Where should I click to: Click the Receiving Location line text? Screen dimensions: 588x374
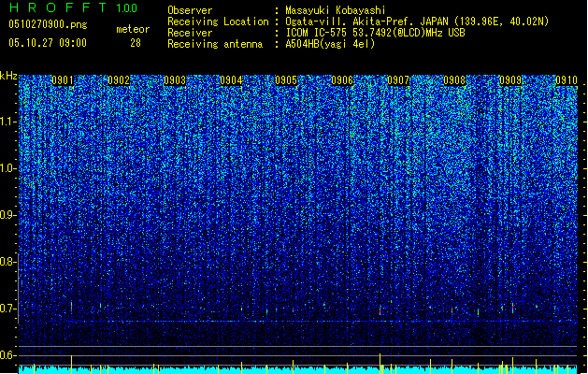(x=358, y=22)
